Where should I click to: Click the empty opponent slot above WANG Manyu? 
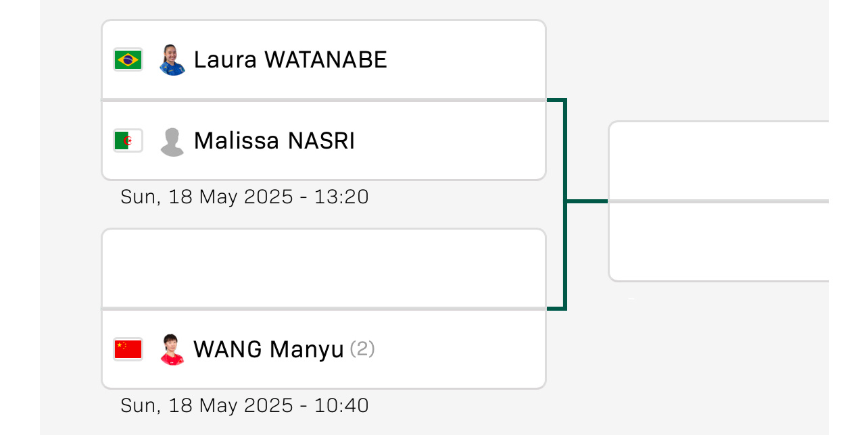click(324, 268)
